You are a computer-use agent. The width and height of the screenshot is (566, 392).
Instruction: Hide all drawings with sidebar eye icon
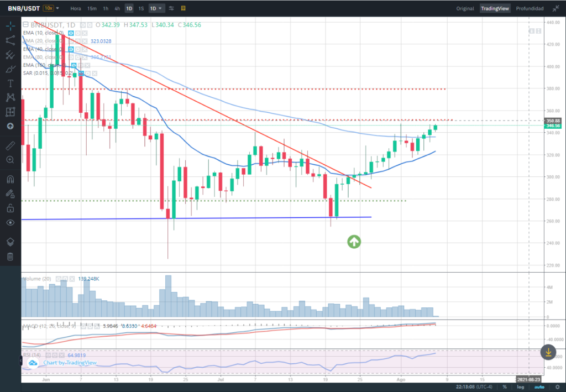(x=10, y=223)
